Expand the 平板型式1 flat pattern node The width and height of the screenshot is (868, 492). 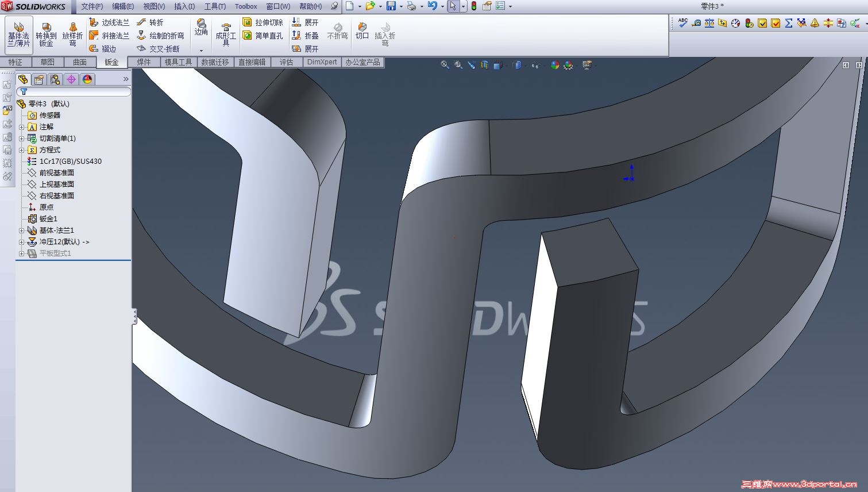[x=22, y=253]
